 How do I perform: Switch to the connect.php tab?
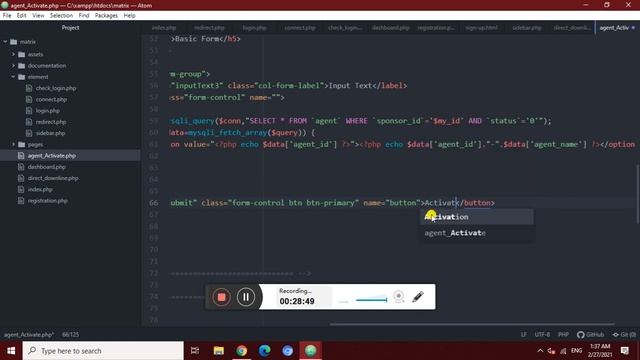[300, 28]
